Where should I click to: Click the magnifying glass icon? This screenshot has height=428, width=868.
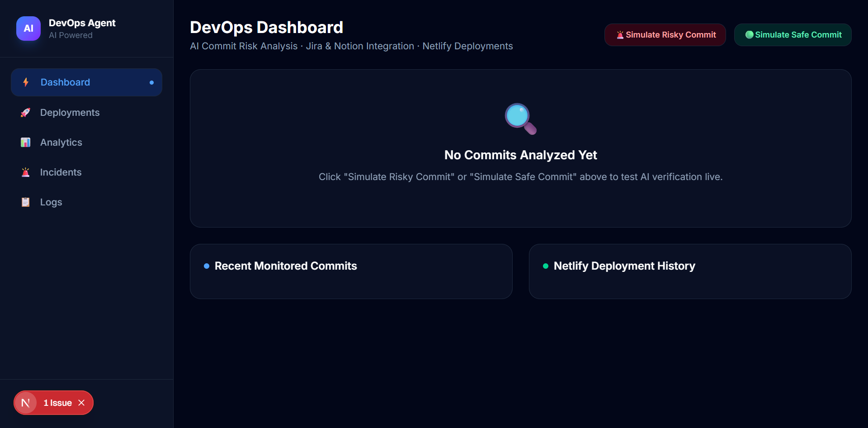[521, 119]
